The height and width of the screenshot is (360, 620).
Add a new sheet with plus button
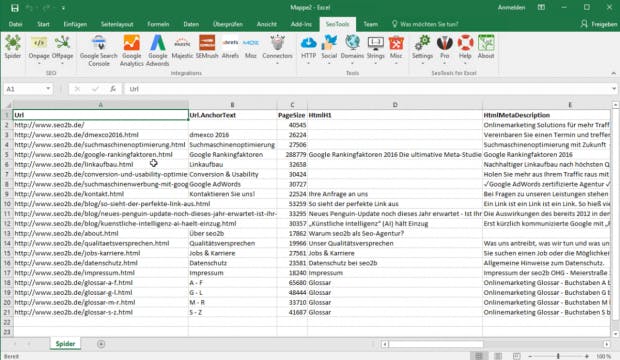[x=101, y=344]
